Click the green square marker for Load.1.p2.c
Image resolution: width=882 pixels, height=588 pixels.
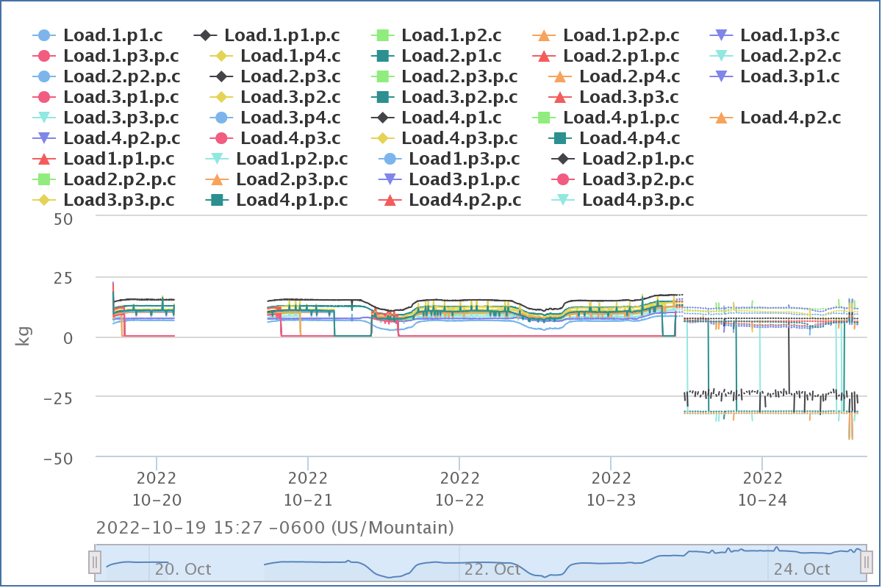click(x=381, y=35)
